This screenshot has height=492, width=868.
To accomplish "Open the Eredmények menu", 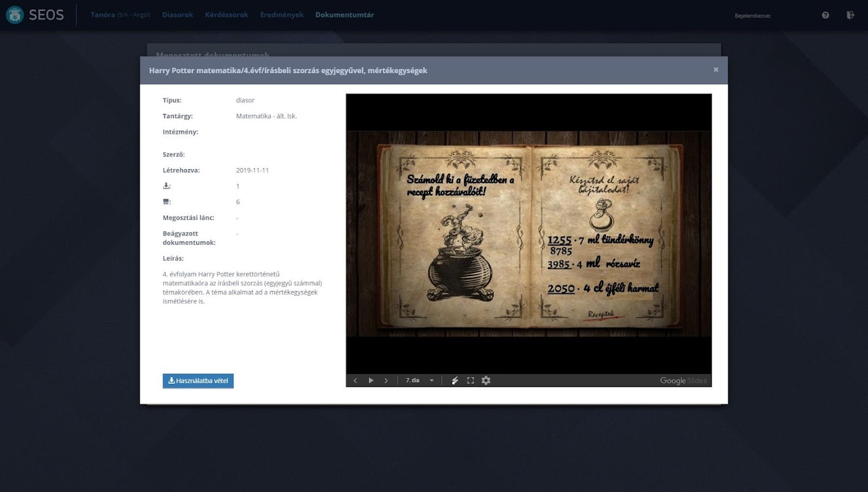I will 282,15.
